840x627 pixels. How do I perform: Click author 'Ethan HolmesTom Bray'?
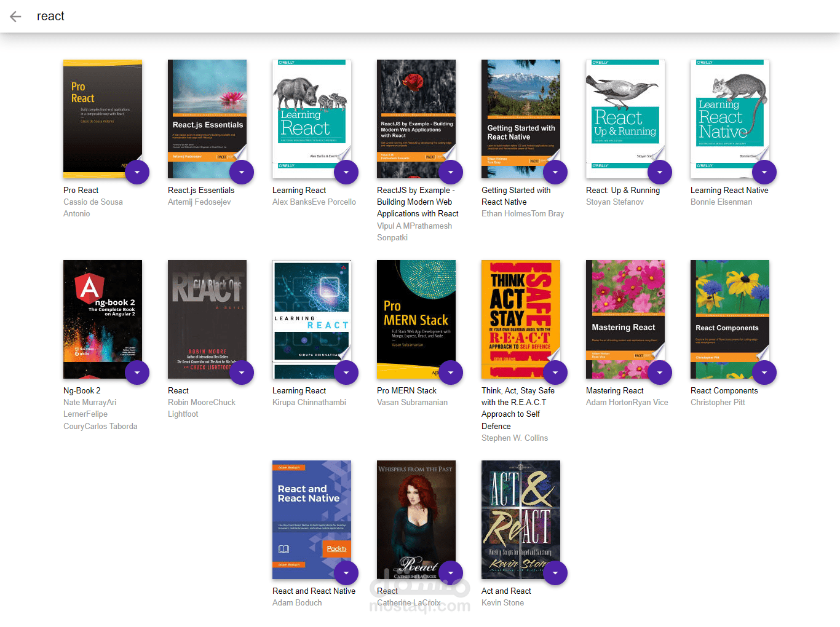(523, 214)
